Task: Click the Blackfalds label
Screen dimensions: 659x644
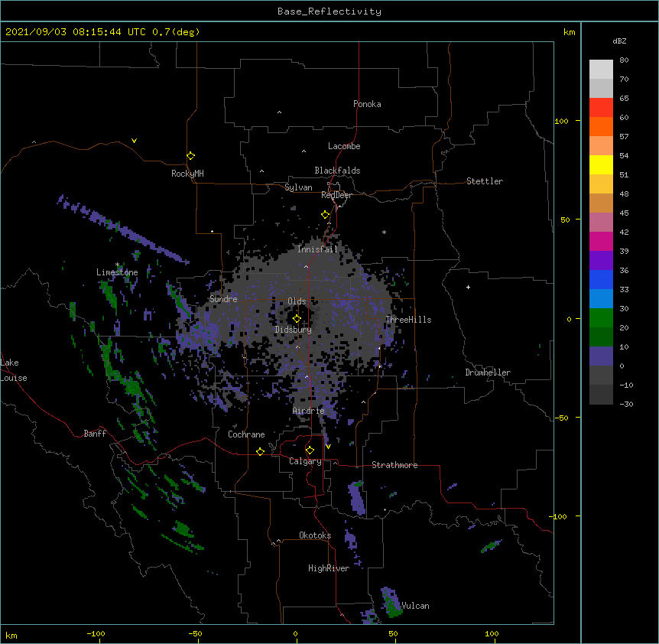Action: pos(337,171)
